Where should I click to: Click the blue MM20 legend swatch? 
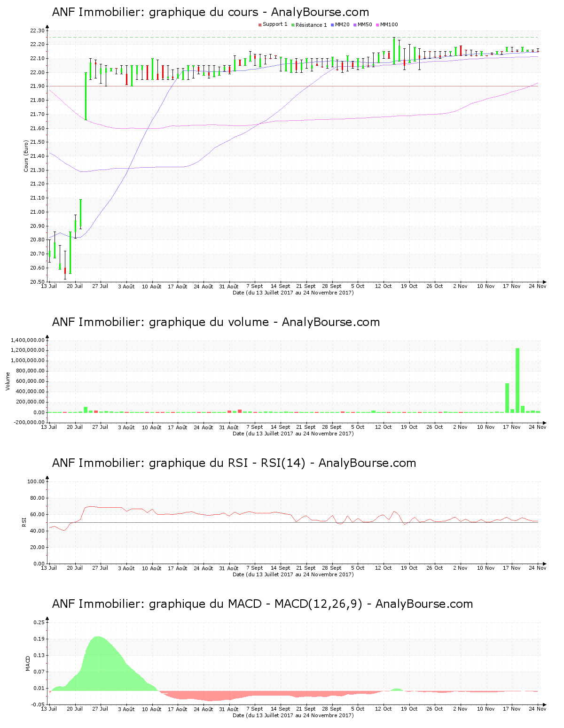pyautogui.click(x=332, y=25)
